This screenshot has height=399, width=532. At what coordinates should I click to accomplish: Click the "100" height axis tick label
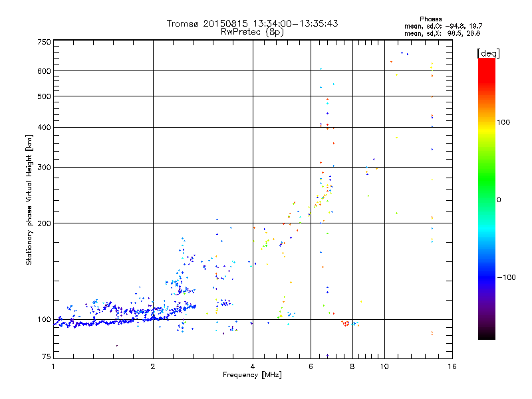45,319
